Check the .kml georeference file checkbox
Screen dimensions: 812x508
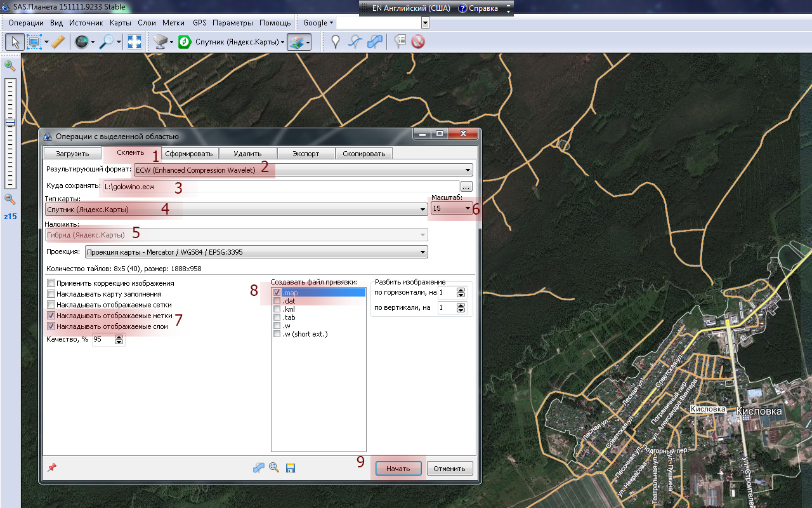point(277,309)
